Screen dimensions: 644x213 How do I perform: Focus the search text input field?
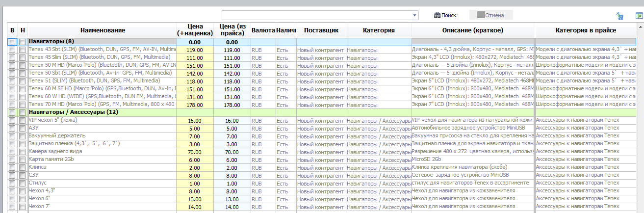coord(317,15)
